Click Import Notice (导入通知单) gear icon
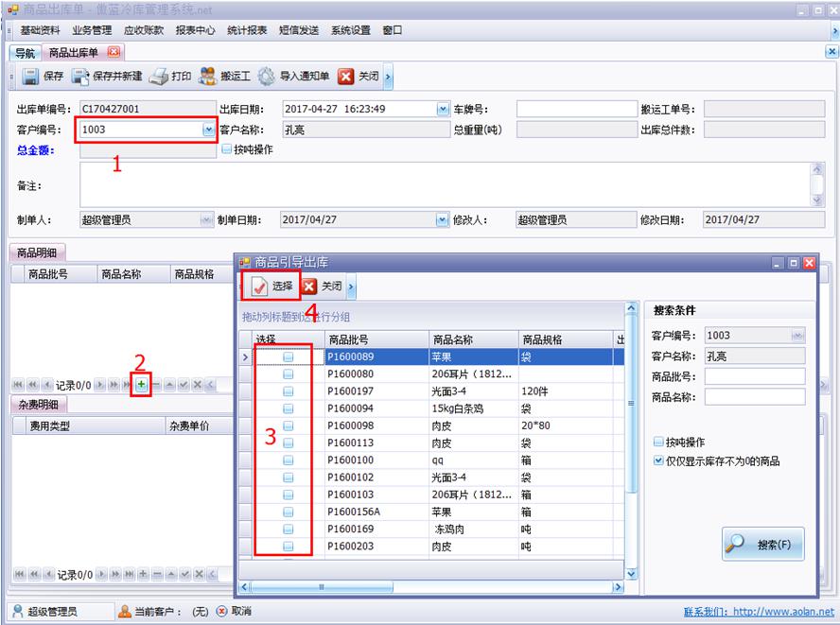 click(267, 77)
